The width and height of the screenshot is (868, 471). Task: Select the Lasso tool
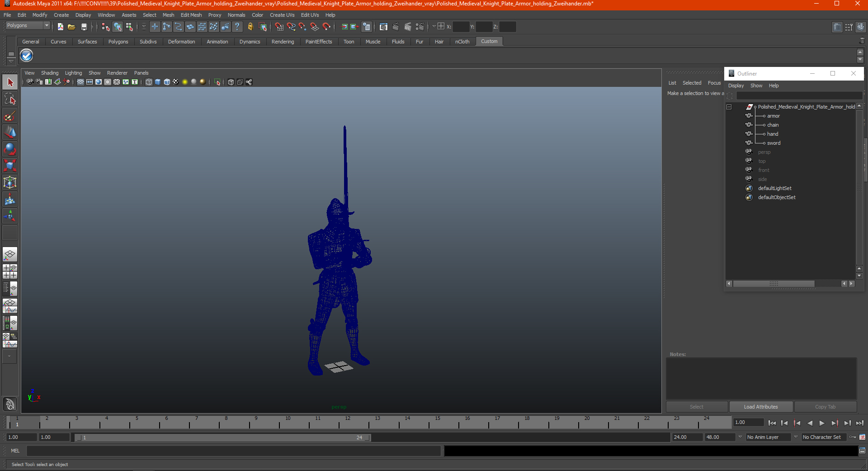tap(10, 99)
